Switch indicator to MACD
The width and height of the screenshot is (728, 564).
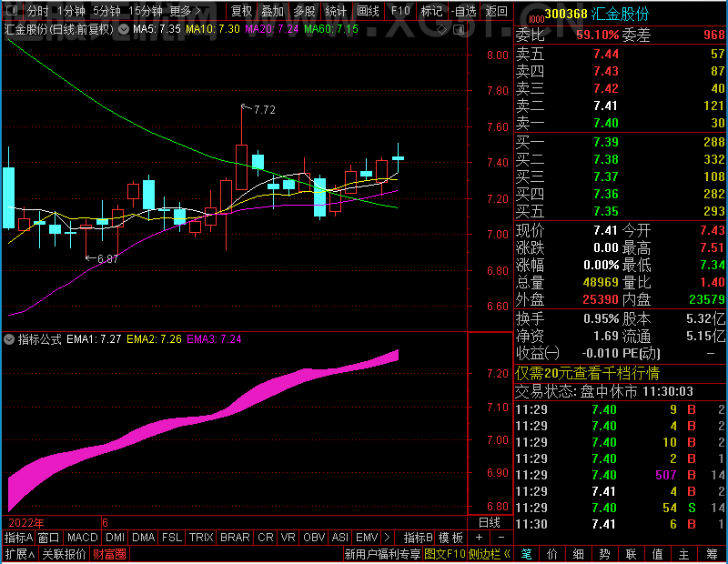[x=82, y=538]
